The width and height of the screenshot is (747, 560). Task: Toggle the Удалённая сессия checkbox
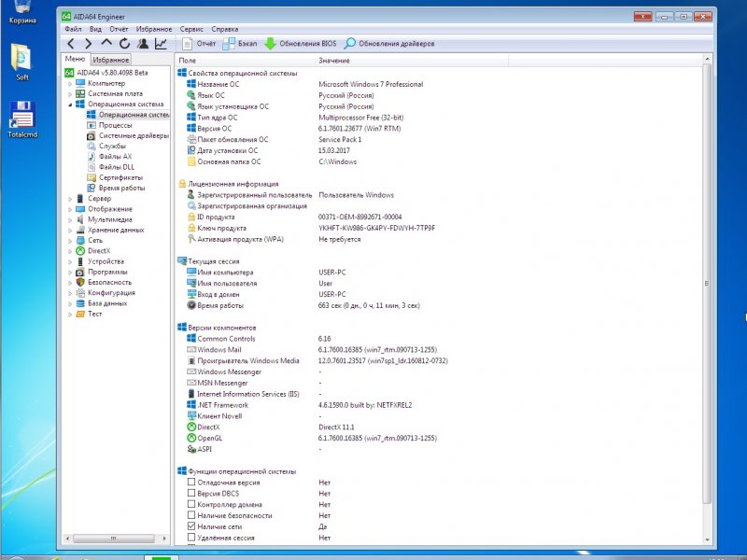[x=191, y=538]
